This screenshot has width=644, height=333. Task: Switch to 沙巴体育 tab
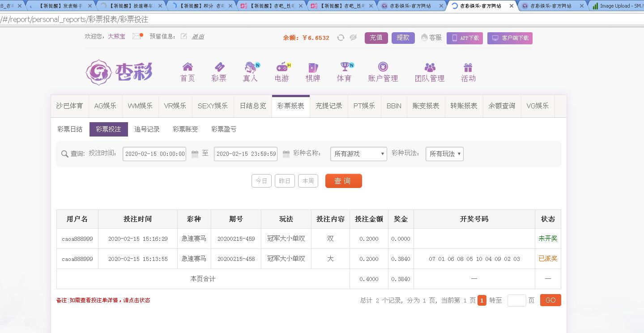pos(69,106)
